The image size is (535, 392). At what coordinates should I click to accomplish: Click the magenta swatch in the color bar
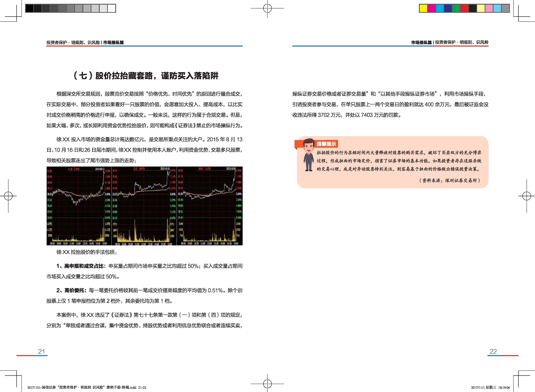[432, 8]
